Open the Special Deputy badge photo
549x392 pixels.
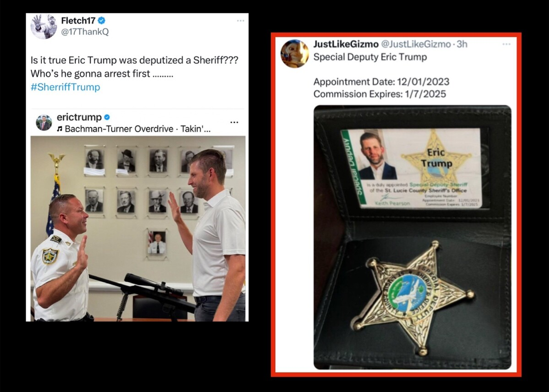[x=413, y=238]
